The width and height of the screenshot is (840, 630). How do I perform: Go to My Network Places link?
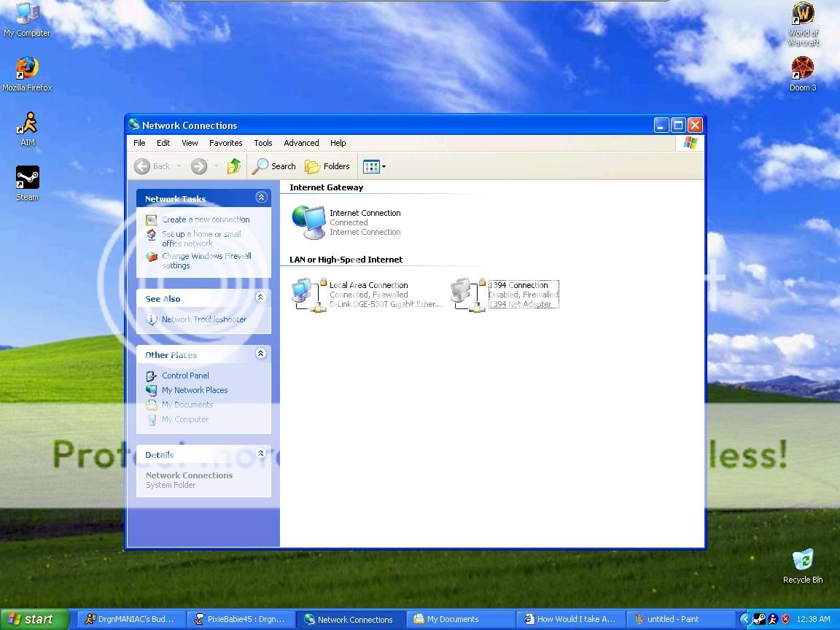coord(195,390)
